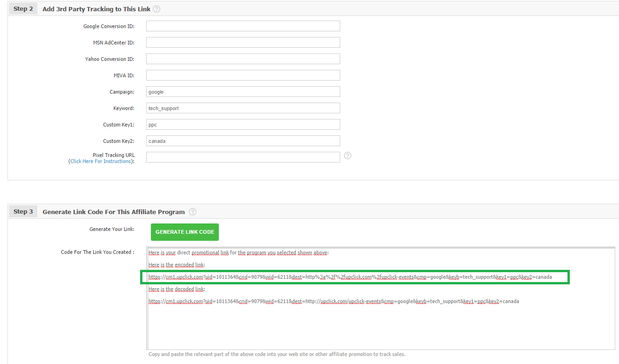This screenshot has width=619, height=364.
Task: Select the Custom Key2 field showing canada
Action: point(243,141)
